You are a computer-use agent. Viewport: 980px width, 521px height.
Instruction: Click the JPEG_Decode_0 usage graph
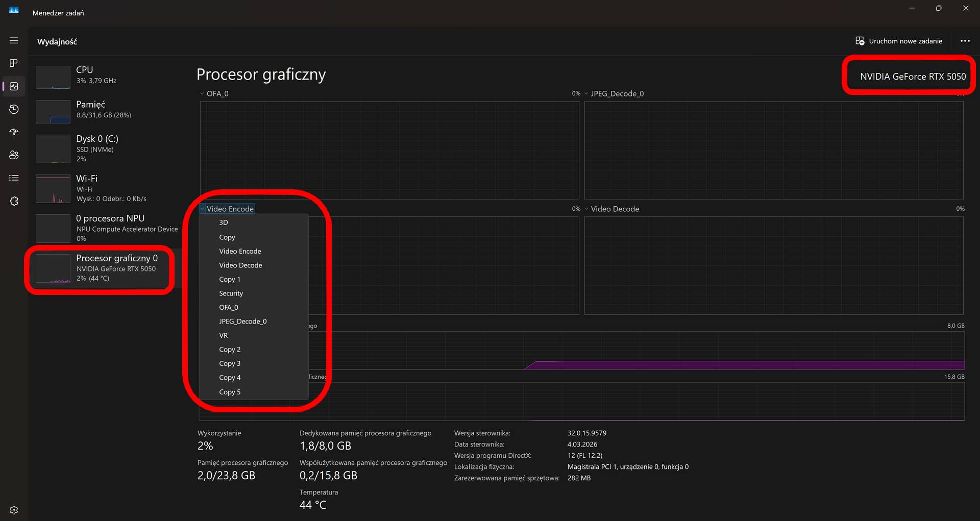coord(774,150)
